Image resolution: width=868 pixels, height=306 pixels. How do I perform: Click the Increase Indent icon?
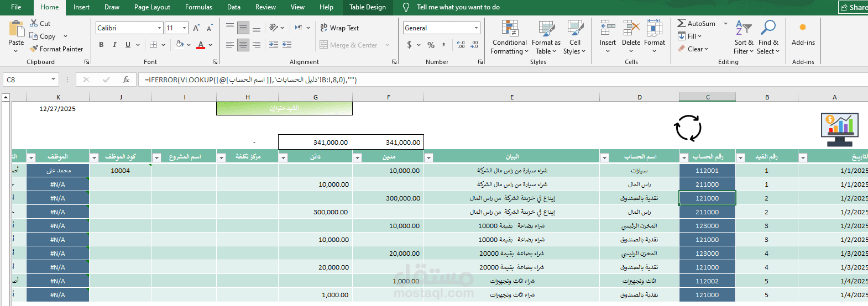pyautogui.click(x=287, y=45)
